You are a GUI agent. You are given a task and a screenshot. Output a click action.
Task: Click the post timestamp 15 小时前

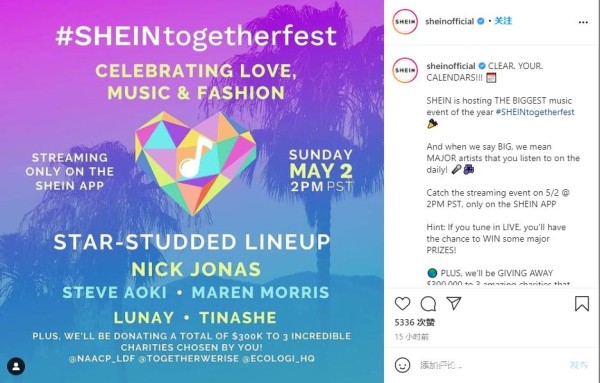pyautogui.click(x=411, y=337)
